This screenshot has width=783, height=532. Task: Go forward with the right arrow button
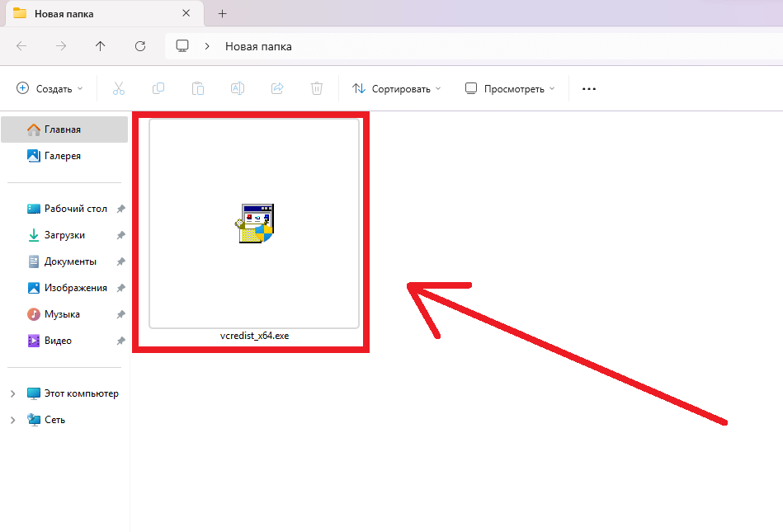coord(61,46)
